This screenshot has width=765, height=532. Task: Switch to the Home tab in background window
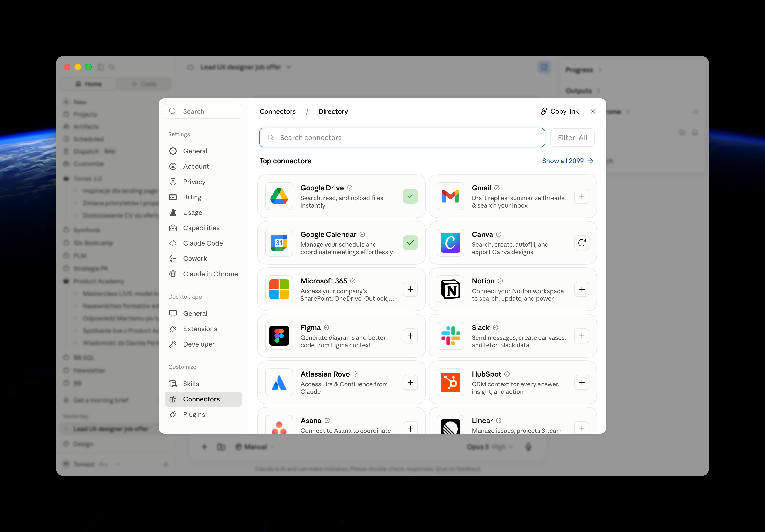89,84
